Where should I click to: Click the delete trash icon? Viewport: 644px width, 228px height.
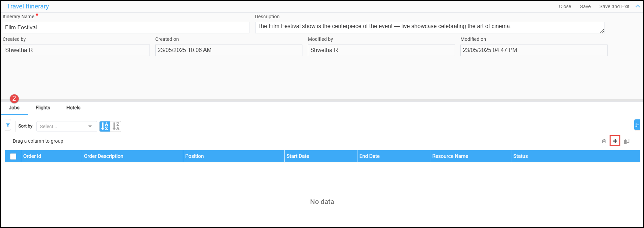click(x=603, y=141)
